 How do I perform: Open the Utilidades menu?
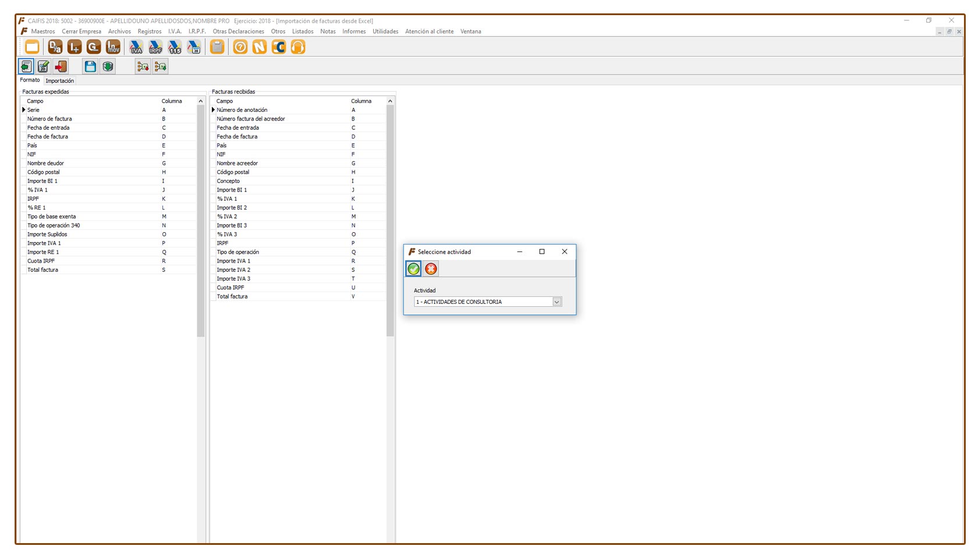[385, 31]
